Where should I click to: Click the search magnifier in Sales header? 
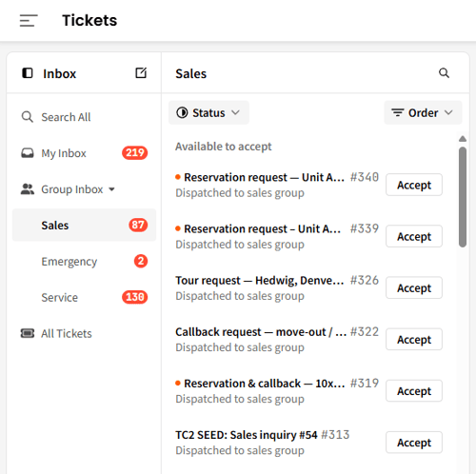[444, 73]
